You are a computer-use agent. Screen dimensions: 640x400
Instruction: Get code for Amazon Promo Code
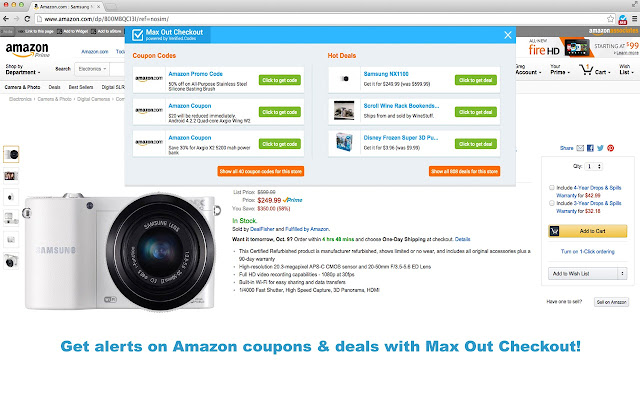tap(280, 80)
